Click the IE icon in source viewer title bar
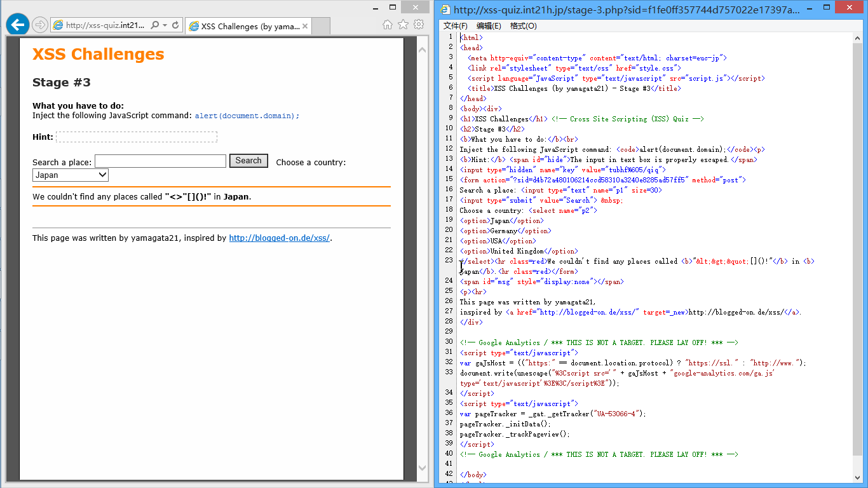This screenshot has width=868, height=488. click(x=446, y=10)
